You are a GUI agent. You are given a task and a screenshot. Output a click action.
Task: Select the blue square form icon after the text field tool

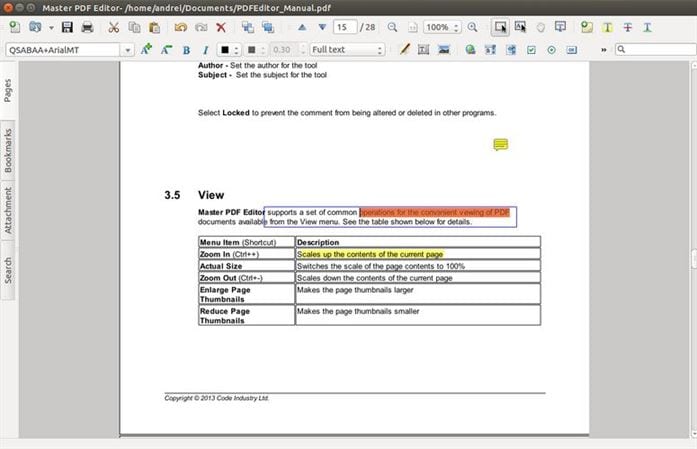tap(511, 50)
